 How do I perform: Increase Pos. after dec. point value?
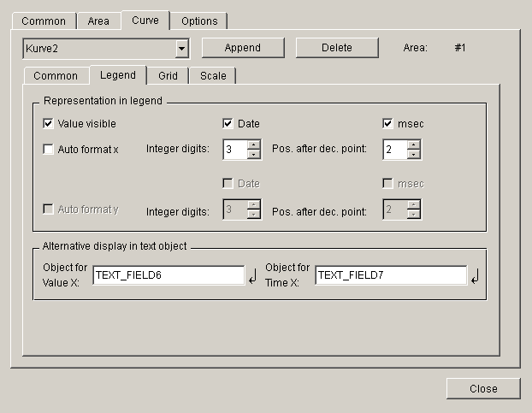pos(414,145)
